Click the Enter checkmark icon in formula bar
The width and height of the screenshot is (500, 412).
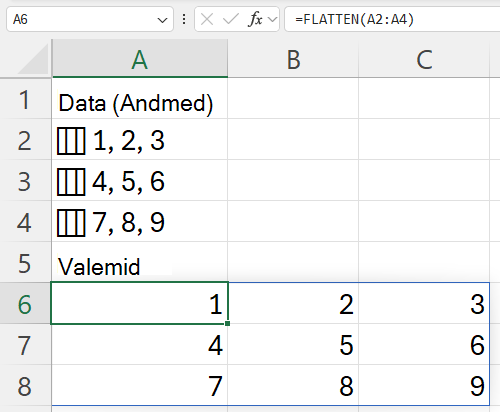pyautogui.click(x=231, y=19)
